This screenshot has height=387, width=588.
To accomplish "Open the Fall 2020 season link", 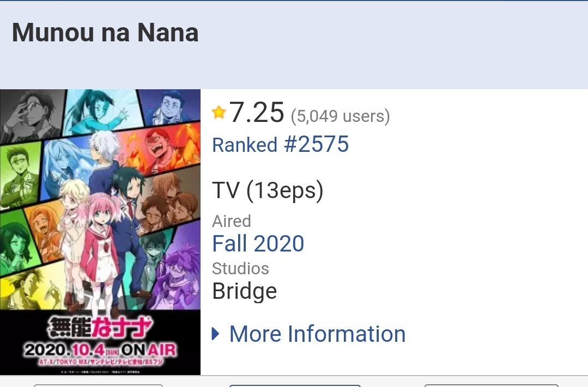I will [x=258, y=243].
